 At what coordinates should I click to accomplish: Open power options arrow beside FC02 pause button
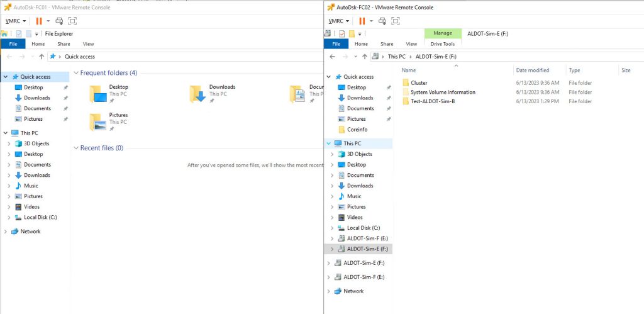(x=371, y=21)
